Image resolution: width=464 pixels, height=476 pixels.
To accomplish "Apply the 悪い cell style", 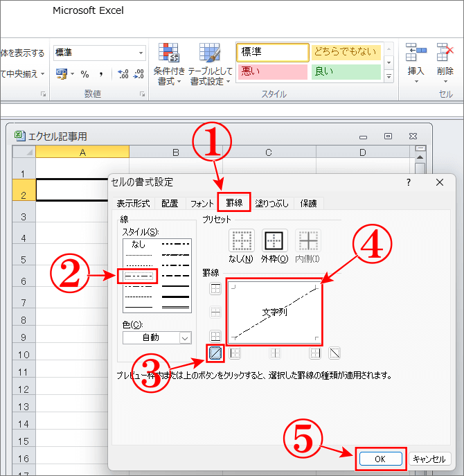I will click(x=272, y=71).
